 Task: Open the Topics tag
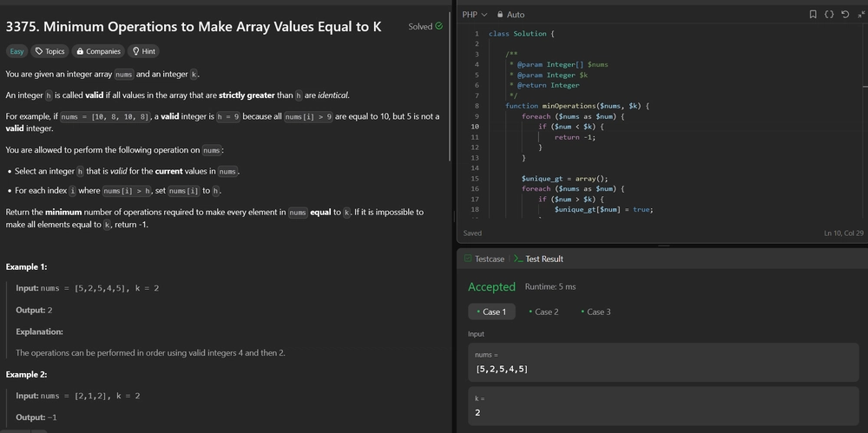(x=49, y=51)
